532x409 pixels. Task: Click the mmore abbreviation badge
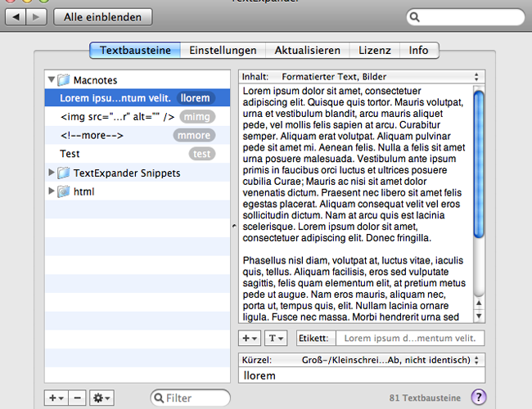(x=194, y=135)
